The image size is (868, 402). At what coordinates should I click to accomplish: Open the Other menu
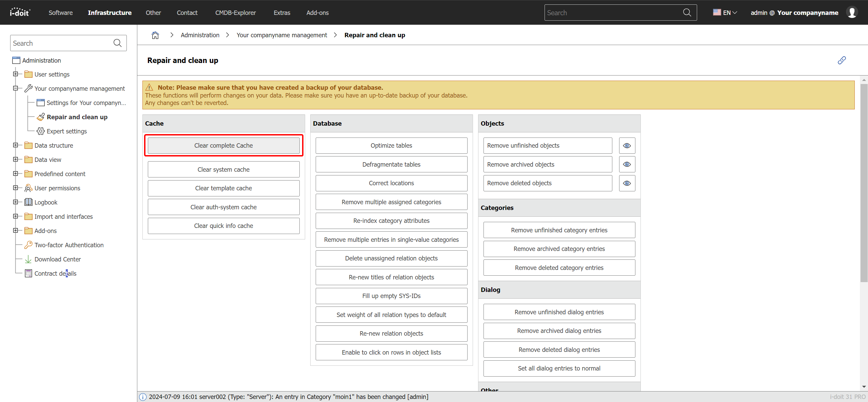(x=153, y=13)
